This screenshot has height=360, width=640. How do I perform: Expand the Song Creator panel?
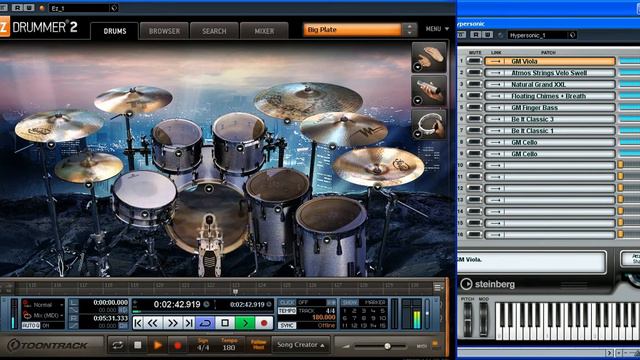(x=301, y=345)
